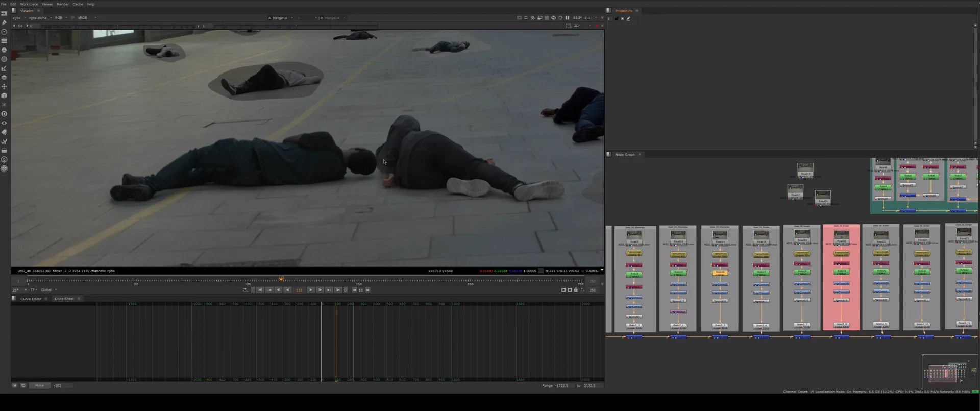Open the Workspace menu
The width and height of the screenshot is (980, 411).
tap(29, 4)
